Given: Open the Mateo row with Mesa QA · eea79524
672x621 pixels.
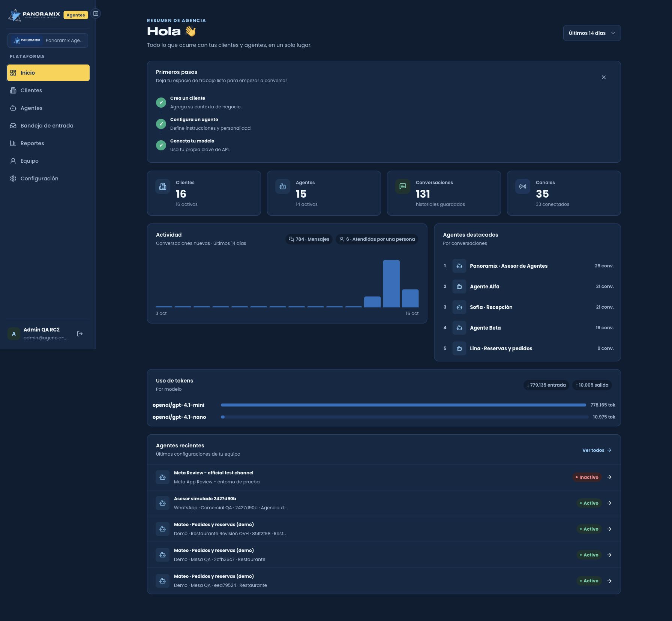Looking at the screenshot, I should coord(384,581).
